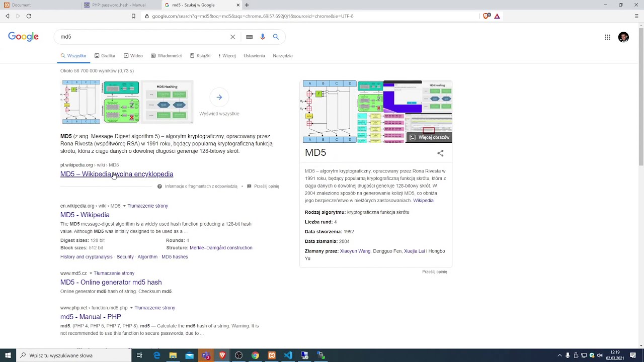Open the Google account profile picture
Image resolution: width=644 pixels, height=362 pixels.
(623, 37)
